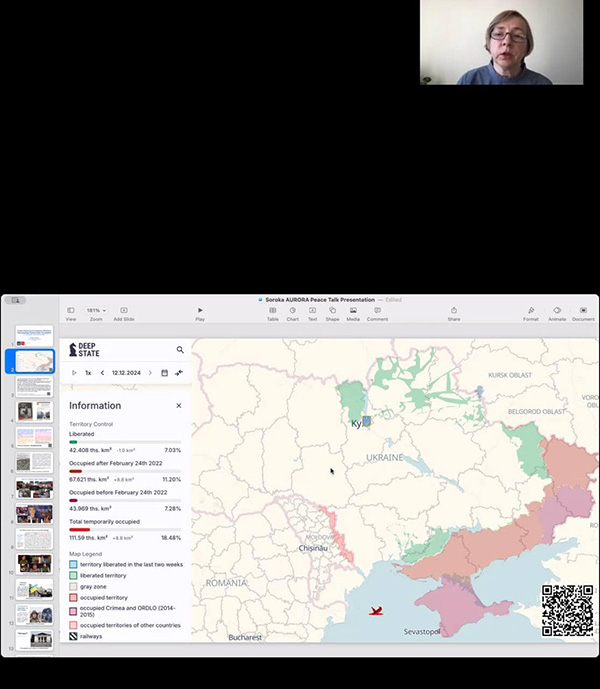
Task: Select slide 3 thumbnail
Action: pos(34,387)
